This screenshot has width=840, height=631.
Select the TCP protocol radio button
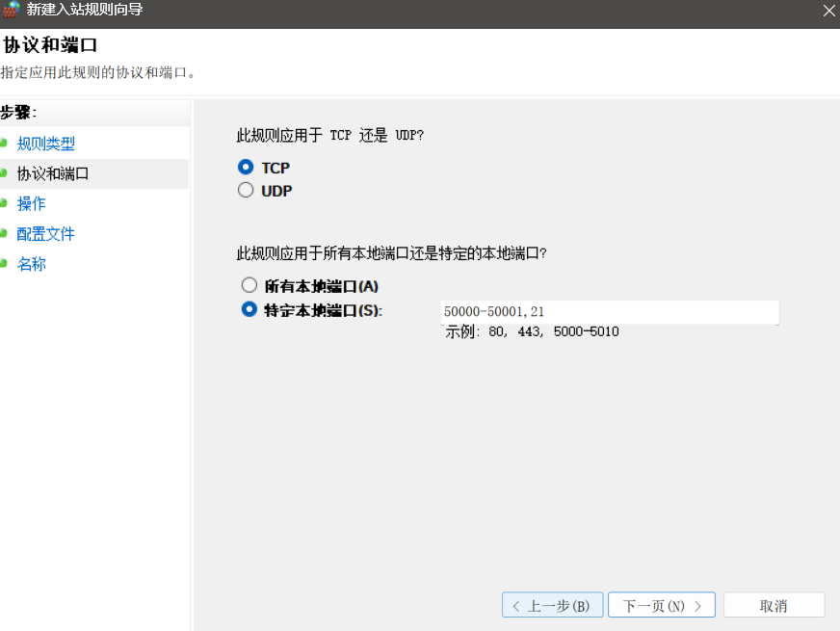coord(246,167)
